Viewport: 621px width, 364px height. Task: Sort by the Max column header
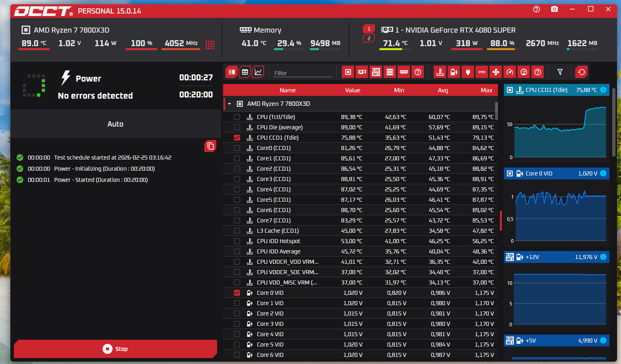click(x=486, y=90)
